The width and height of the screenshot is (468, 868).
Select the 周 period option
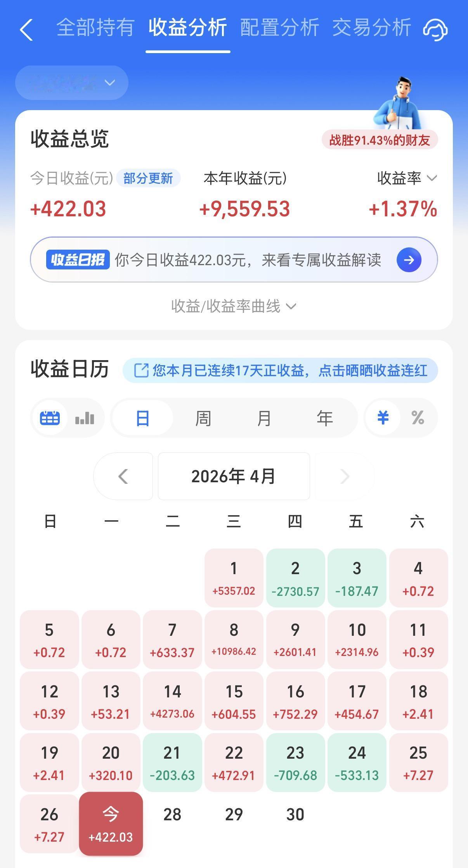click(x=203, y=418)
